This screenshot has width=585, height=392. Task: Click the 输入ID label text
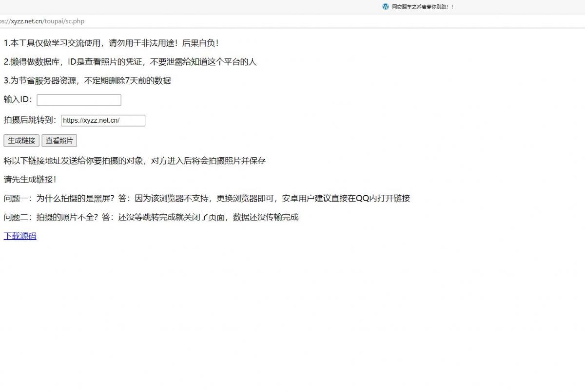pos(19,100)
